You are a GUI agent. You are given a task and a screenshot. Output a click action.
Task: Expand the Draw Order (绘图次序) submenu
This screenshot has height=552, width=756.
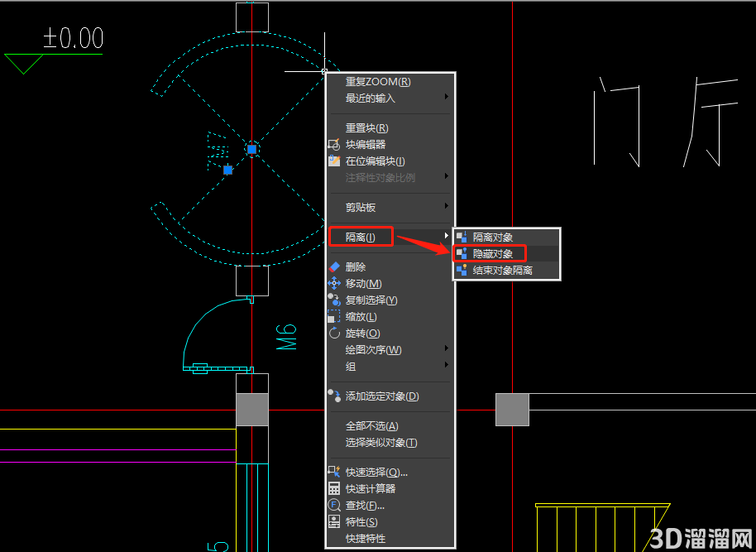(x=390, y=349)
